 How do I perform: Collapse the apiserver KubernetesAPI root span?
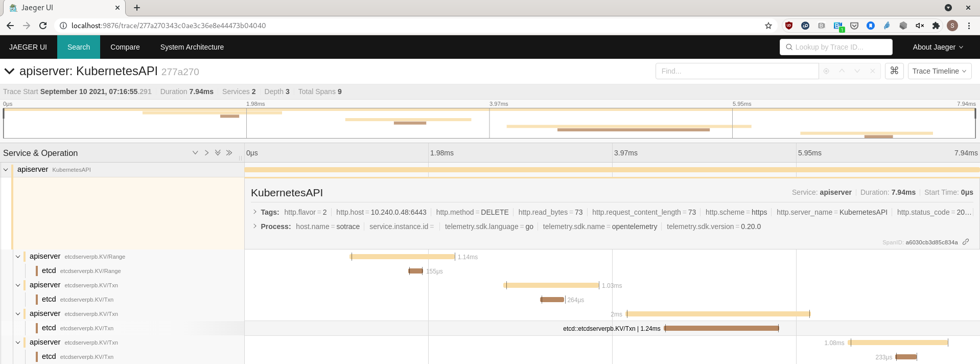click(6, 170)
